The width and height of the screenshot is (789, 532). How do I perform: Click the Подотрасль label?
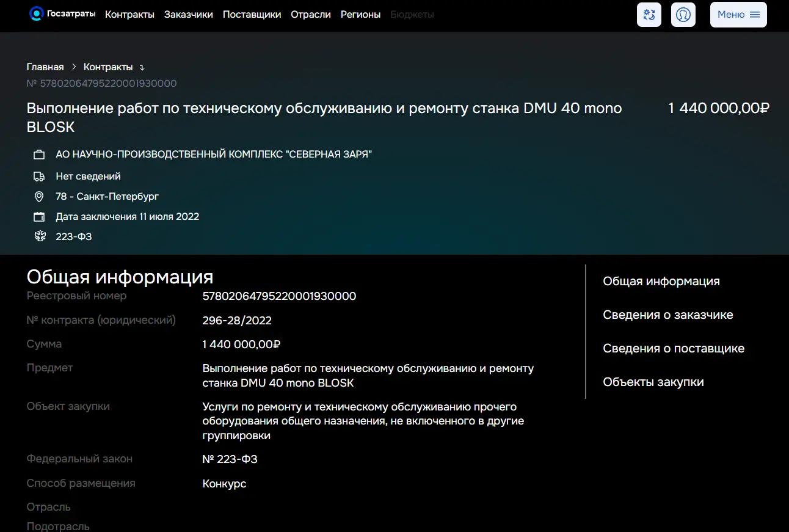click(x=58, y=526)
